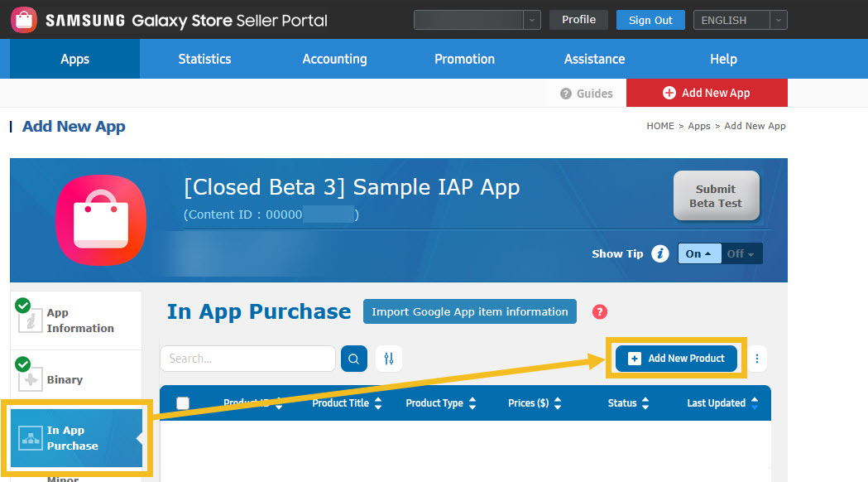Switch Show Tip to On

[699, 253]
